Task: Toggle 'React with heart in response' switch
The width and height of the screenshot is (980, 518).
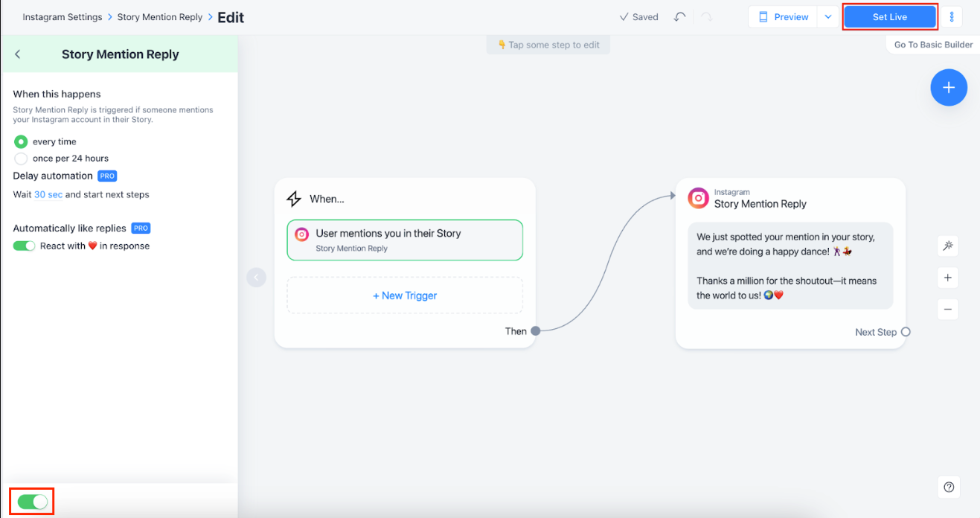Action: point(25,246)
